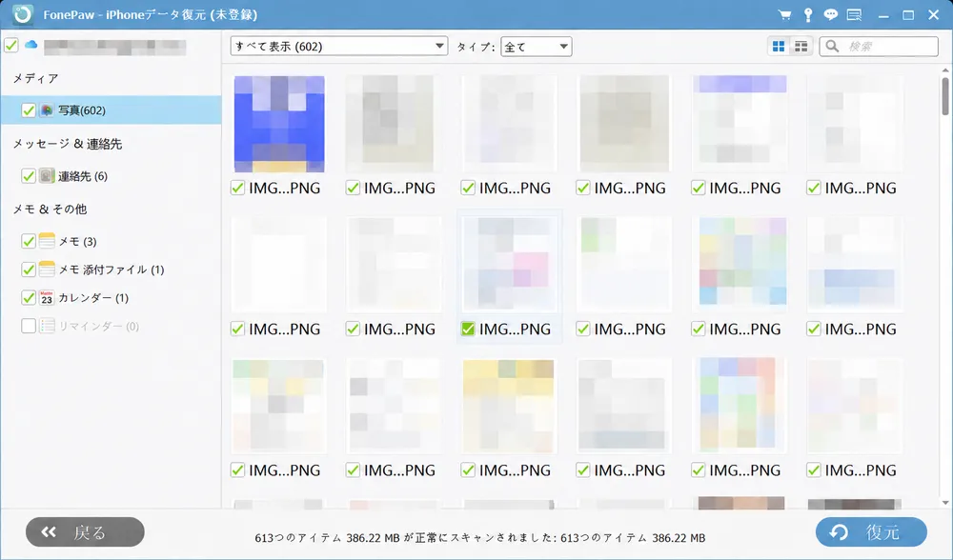Click the Photos app icon in sidebar
Viewport: 953px width, 560px height.
(x=47, y=110)
